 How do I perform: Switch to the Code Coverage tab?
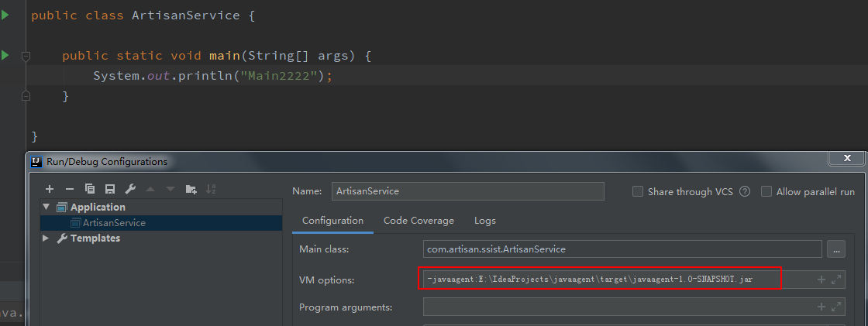(x=418, y=220)
